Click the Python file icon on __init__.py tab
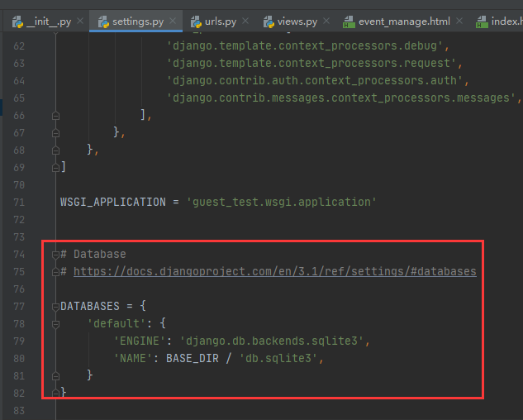The height and width of the screenshot is (420, 523). (x=17, y=22)
